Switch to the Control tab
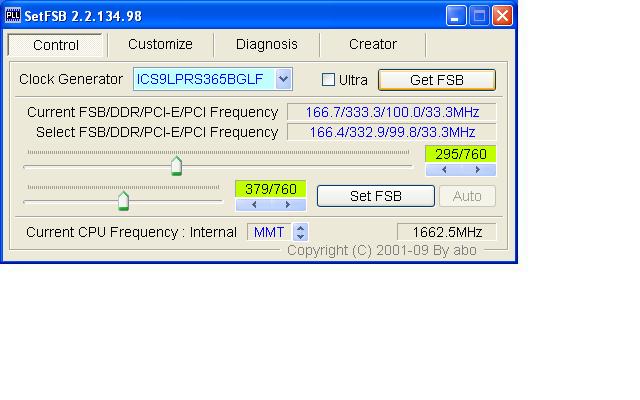Viewport: 640px width, 400px height. coord(56,44)
